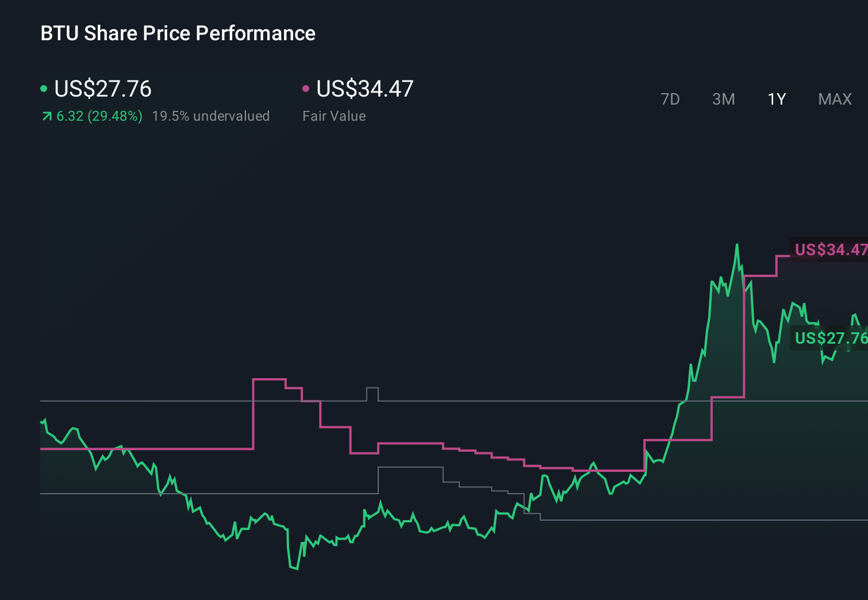Click the peak of the green price line
Screen dimensions: 868x600
click(x=738, y=244)
